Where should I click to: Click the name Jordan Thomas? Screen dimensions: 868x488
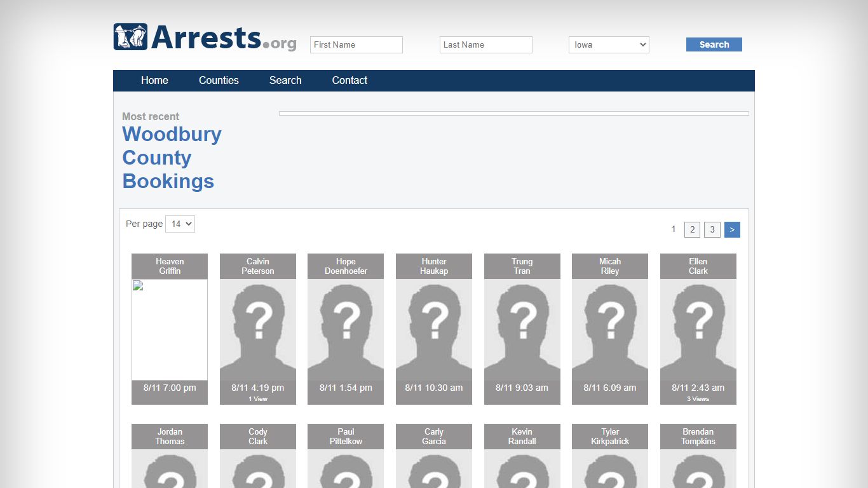pos(170,437)
